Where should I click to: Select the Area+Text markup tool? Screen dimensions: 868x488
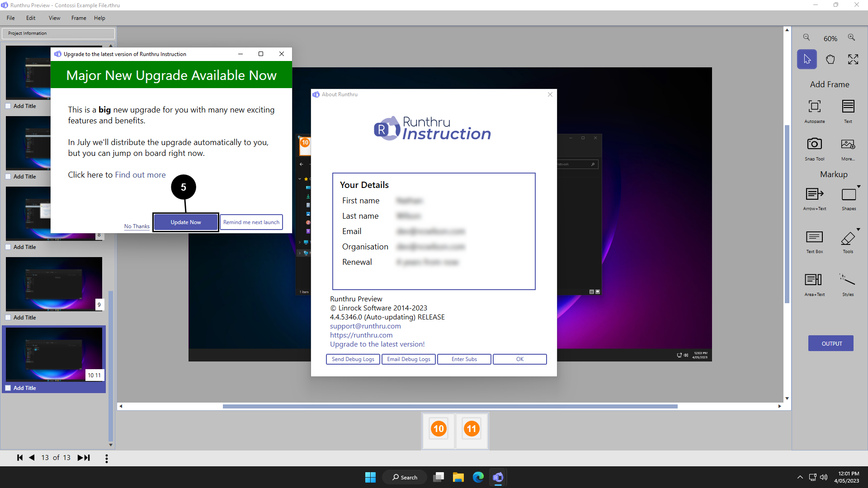click(x=814, y=280)
